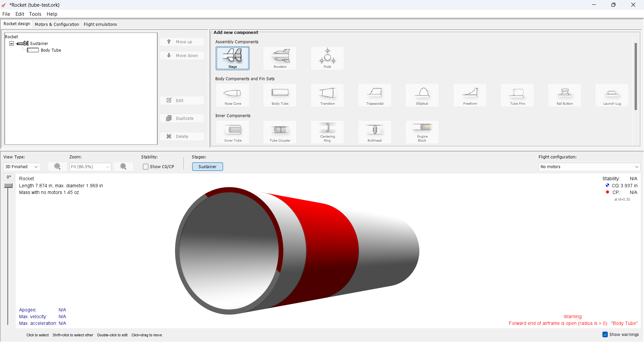Select the Rail Button component icon
The height and width of the screenshot is (342, 644).
coord(564,95)
